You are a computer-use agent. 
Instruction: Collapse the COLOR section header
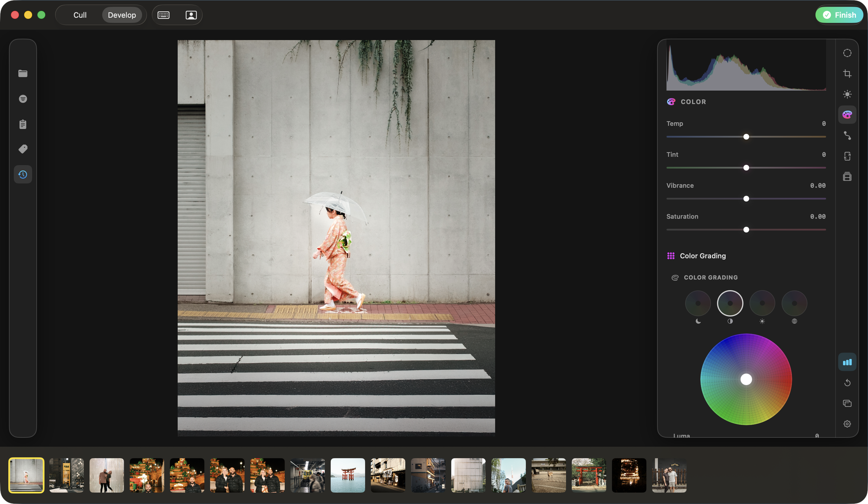point(693,102)
